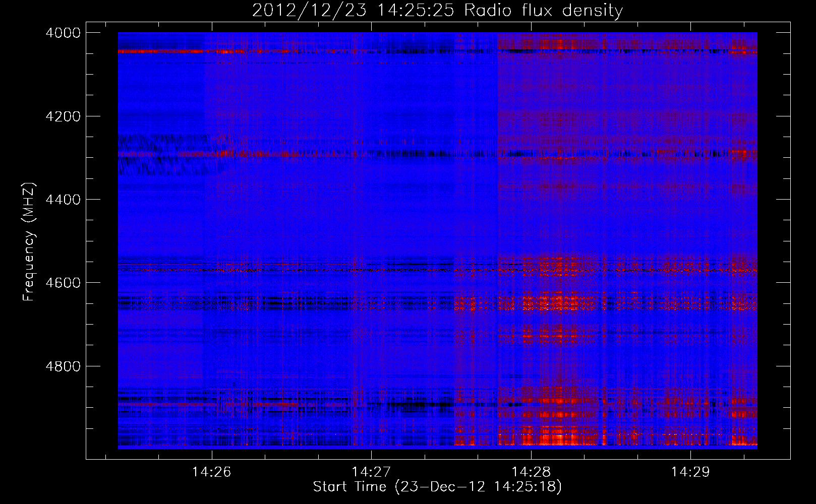Click the plot title '2012/12/23 14:25:25 Radio flux density'

click(x=437, y=10)
